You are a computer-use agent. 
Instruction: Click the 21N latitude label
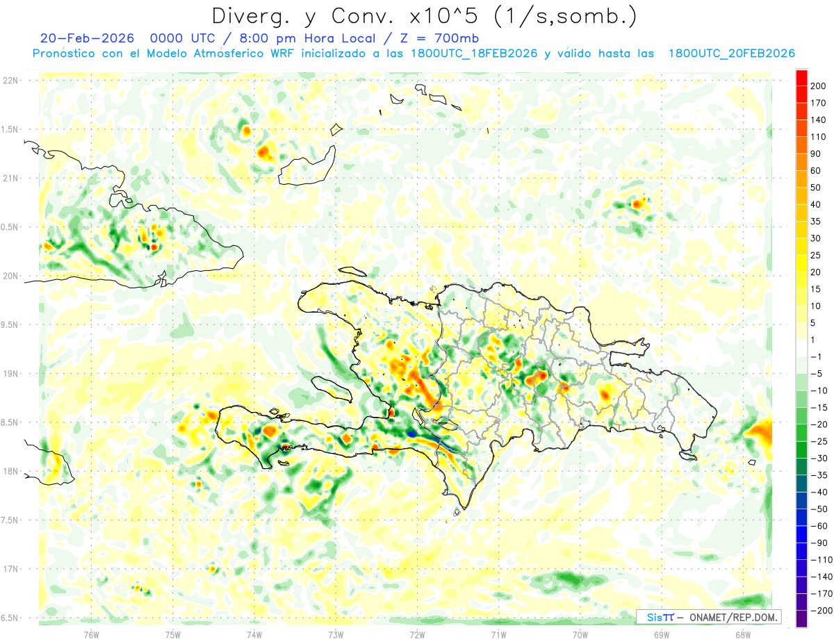[11, 178]
